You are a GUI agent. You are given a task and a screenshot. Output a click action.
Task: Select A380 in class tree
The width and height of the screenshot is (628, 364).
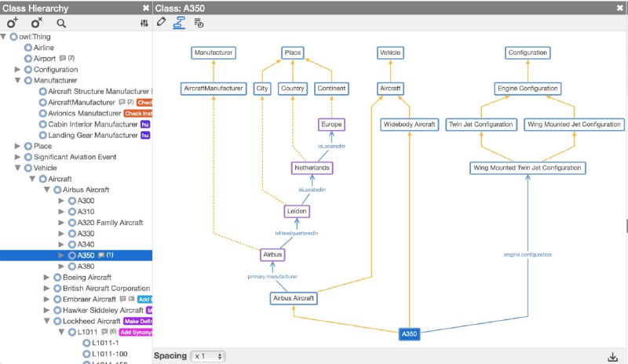pos(86,266)
